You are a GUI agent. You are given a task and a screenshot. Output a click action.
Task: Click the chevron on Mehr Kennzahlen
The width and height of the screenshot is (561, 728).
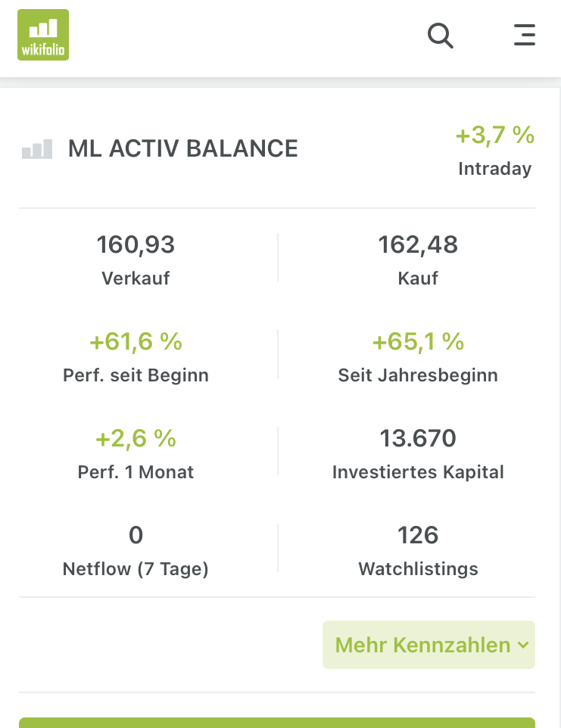[522, 646]
